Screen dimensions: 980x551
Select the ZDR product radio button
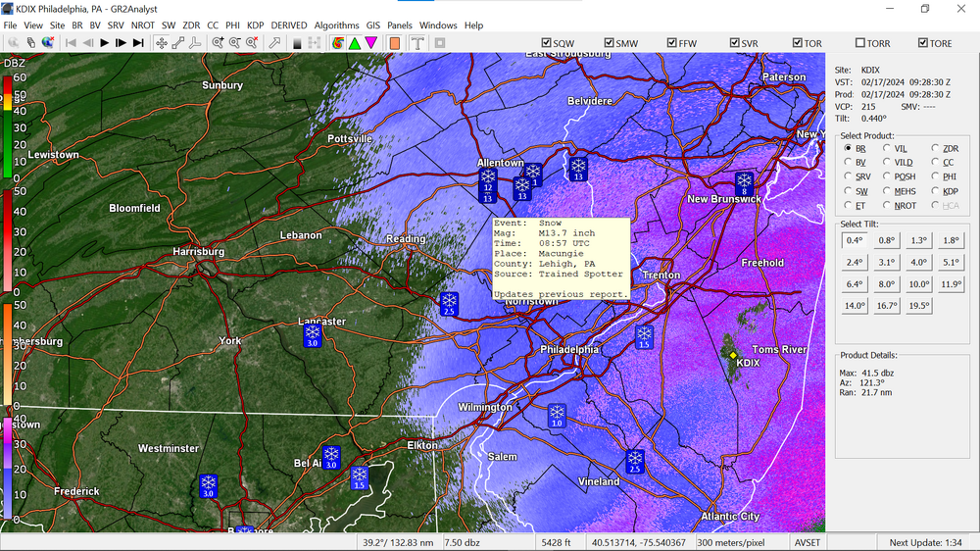pos(935,148)
